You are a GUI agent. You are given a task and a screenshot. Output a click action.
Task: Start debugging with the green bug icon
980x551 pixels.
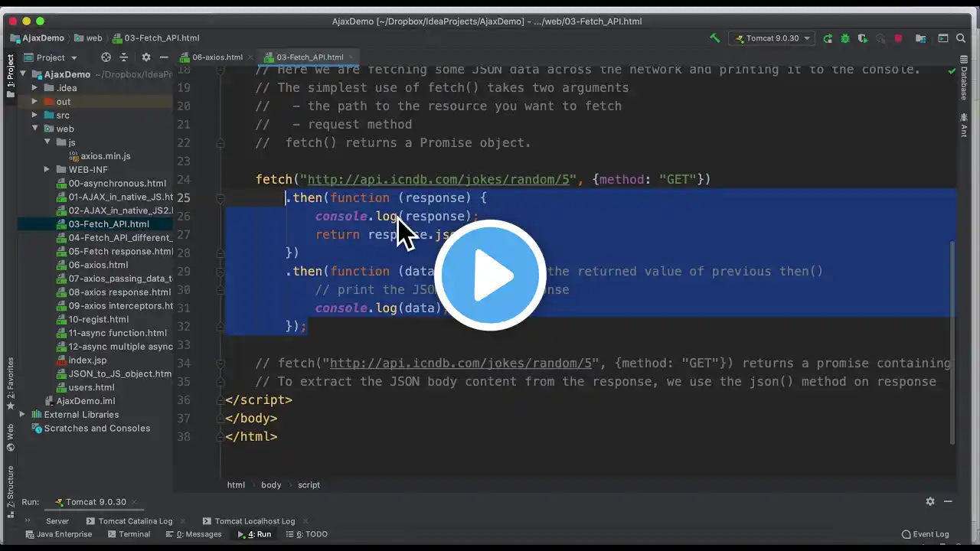tap(845, 38)
